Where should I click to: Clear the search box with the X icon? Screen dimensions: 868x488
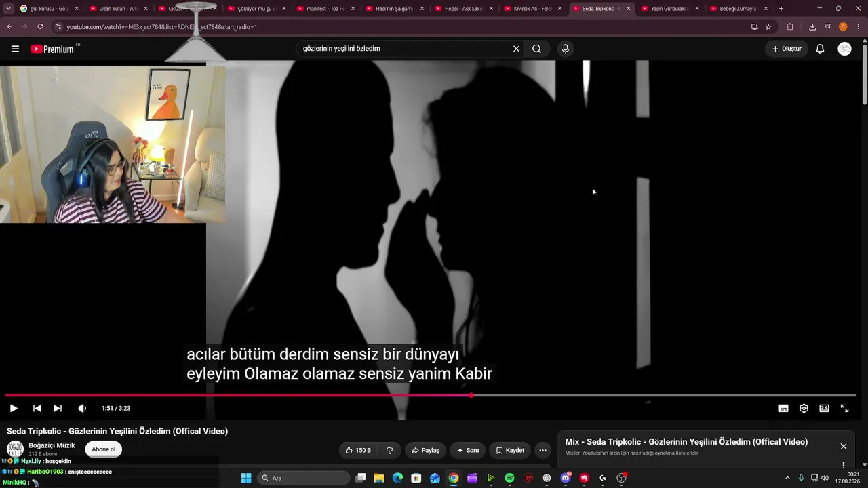click(516, 49)
